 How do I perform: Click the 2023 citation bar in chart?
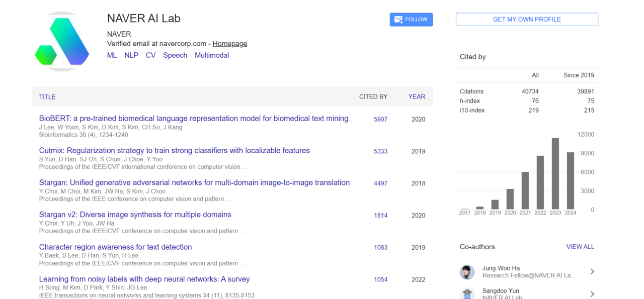click(555, 173)
